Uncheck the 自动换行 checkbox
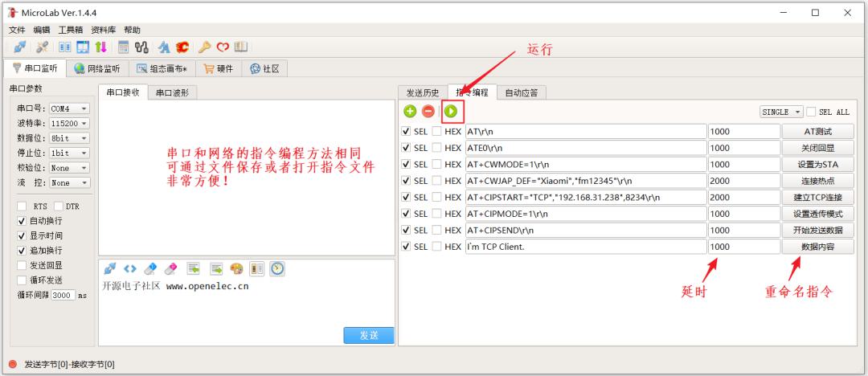 click(x=22, y=220)
